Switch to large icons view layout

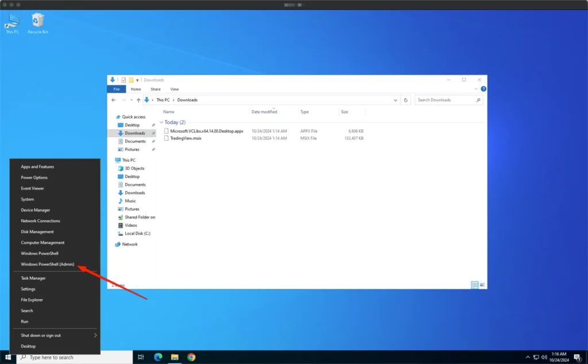coord(482,285)
